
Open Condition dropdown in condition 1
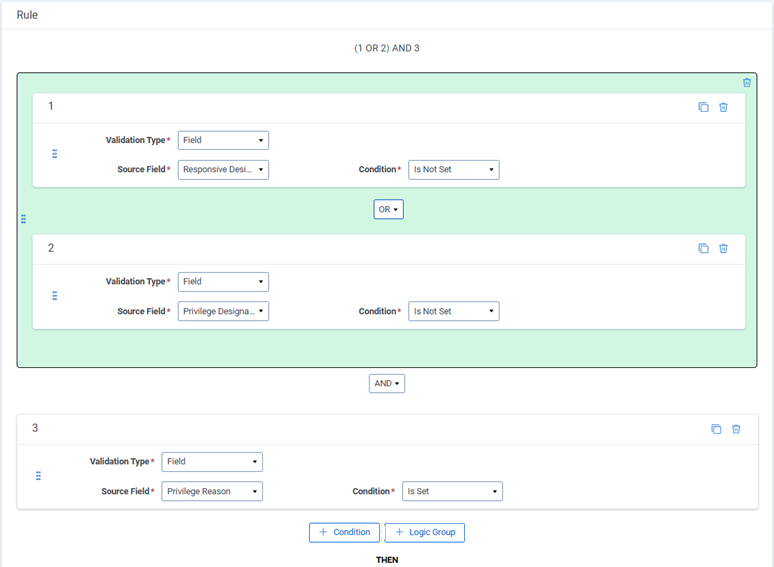(x=454, y=170)
